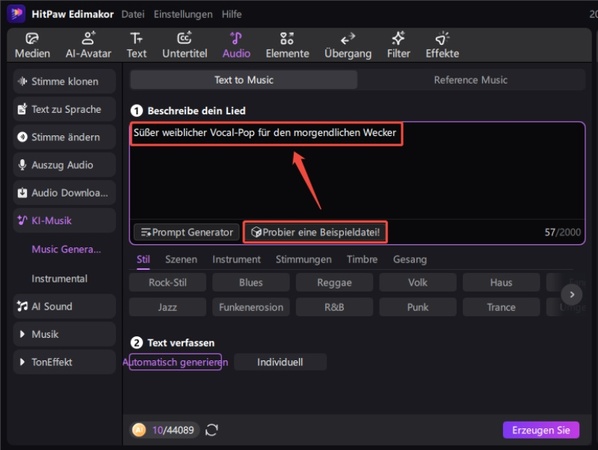This screenshot has height=450, width=598.
Task: Expand the TonEffekt sidebar section
Action: [x=64, y=362]
